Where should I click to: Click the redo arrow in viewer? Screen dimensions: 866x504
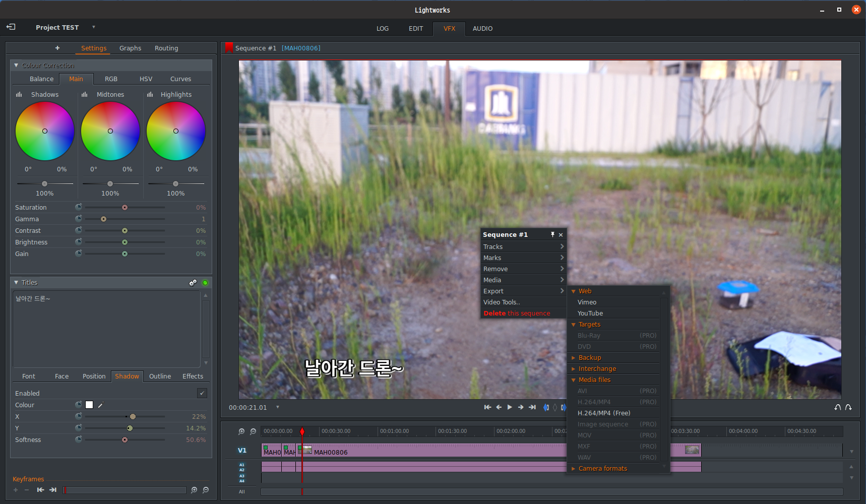coord(848,407)
